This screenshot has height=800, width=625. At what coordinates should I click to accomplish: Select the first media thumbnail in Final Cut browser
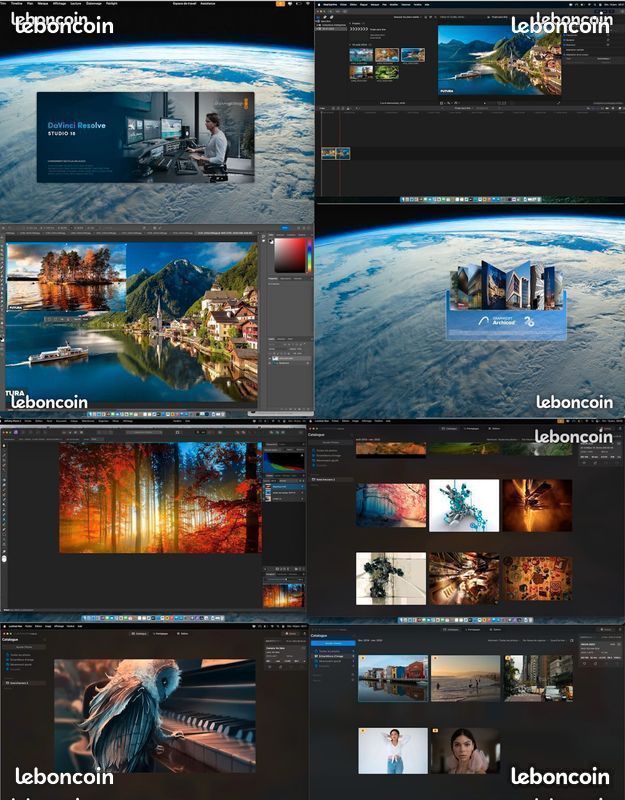coord(361,55)
